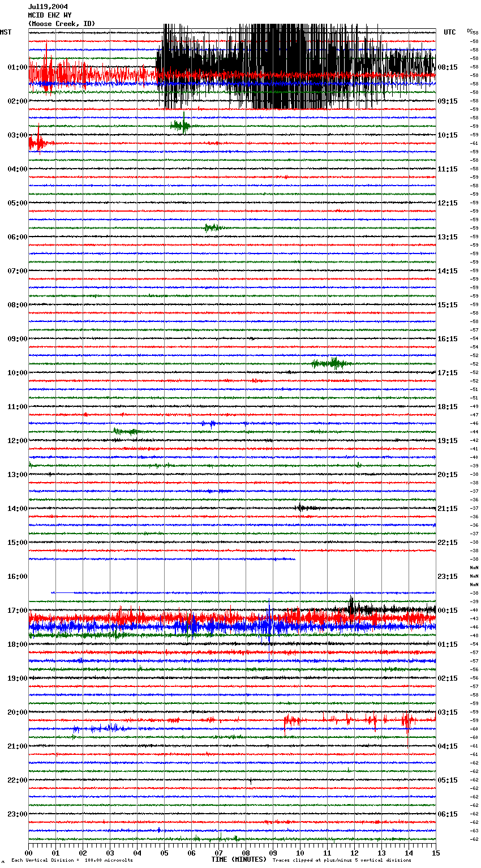Select the 09:00 MST time label
The width and height of the screenshot is (481, 868).
[x=18, y=338]
